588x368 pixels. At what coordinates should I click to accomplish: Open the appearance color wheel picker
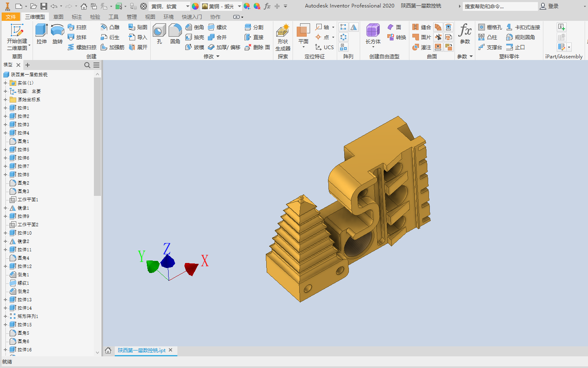click(195, 6)
